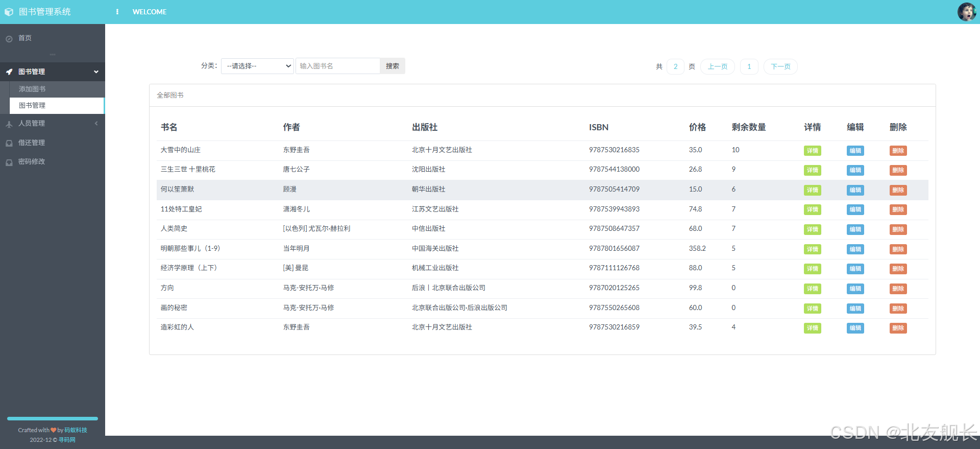Expand the 人员管理 menu arrow

click(96, 124)
